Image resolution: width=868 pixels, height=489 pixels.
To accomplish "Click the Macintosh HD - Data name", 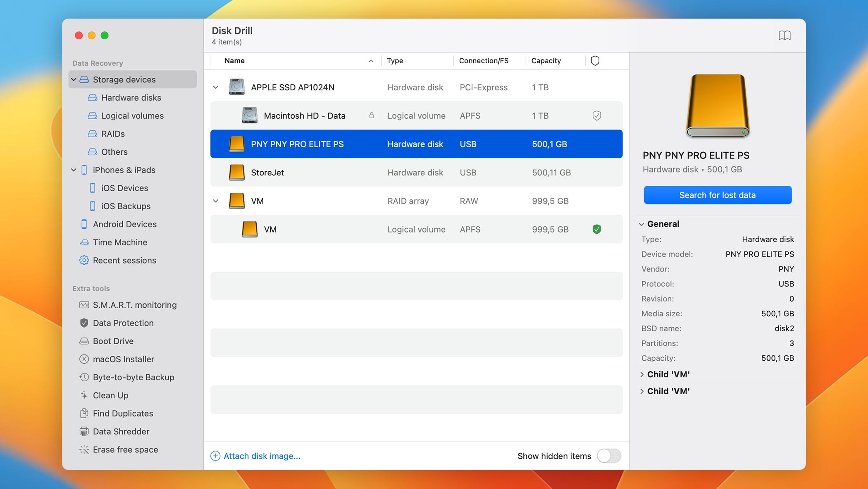I will (305, 116).
